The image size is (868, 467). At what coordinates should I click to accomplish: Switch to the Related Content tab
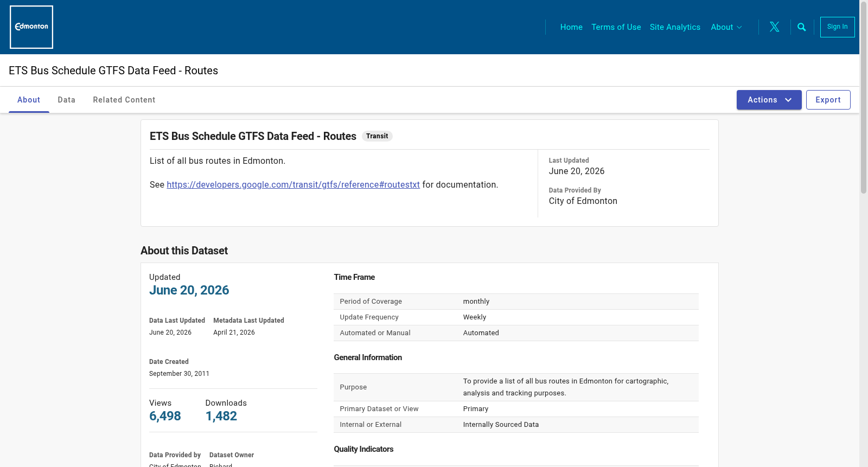click(x=124, y=100)
